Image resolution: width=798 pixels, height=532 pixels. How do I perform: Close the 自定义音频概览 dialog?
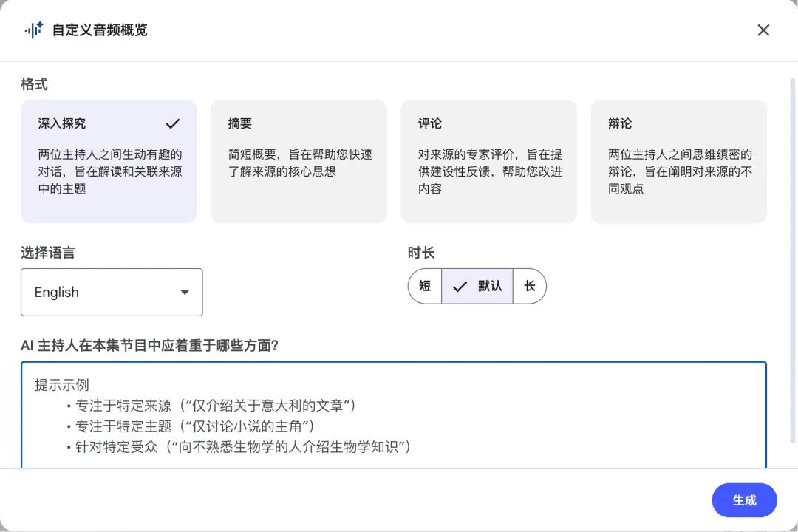(763, 30)
